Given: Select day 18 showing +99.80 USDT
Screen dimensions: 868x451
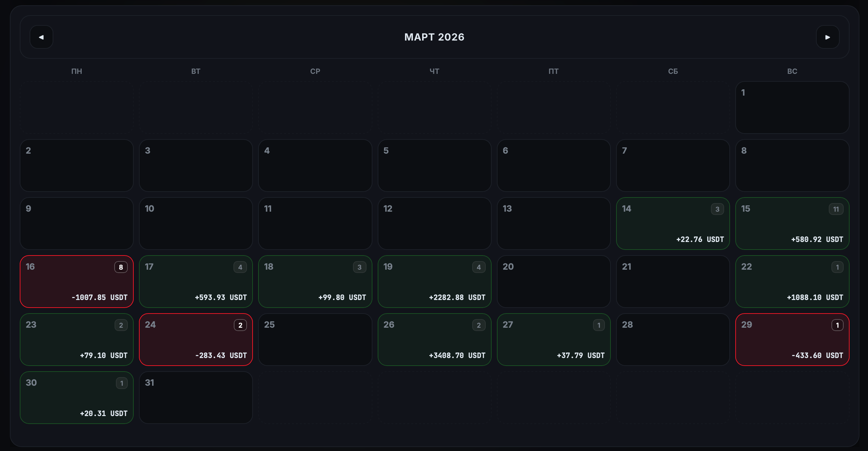Looking at the screenshot, I should (x=315, y=282).
